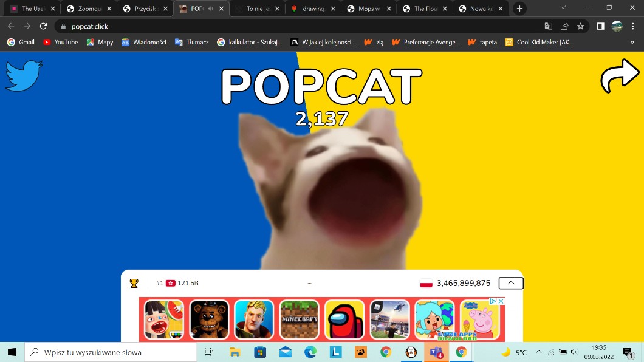Click the Twitter bird icon

click(24, 76)
